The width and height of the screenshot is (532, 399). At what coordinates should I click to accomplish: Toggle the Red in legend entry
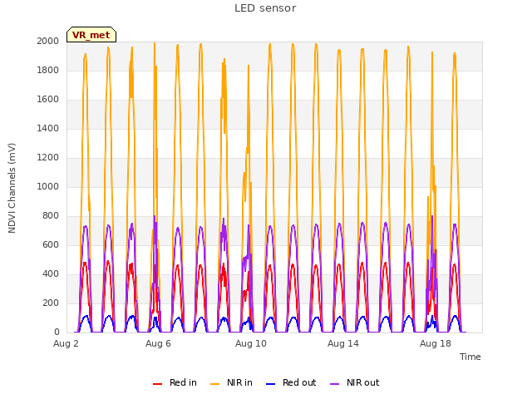(x=175, y=382)
